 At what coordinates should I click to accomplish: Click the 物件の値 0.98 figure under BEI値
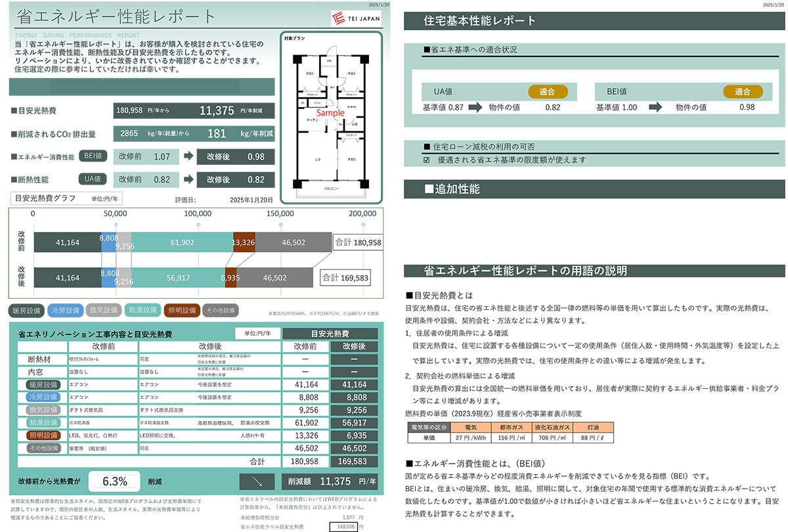point(747,107)
